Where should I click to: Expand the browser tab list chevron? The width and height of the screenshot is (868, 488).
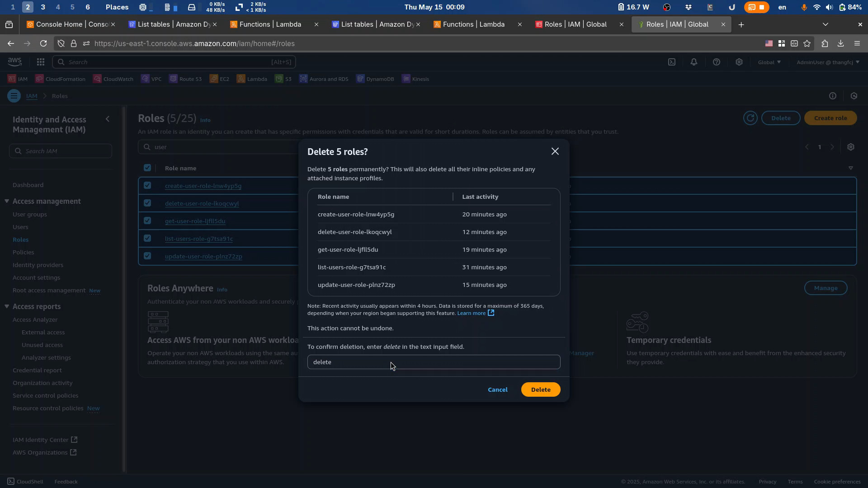826,24
